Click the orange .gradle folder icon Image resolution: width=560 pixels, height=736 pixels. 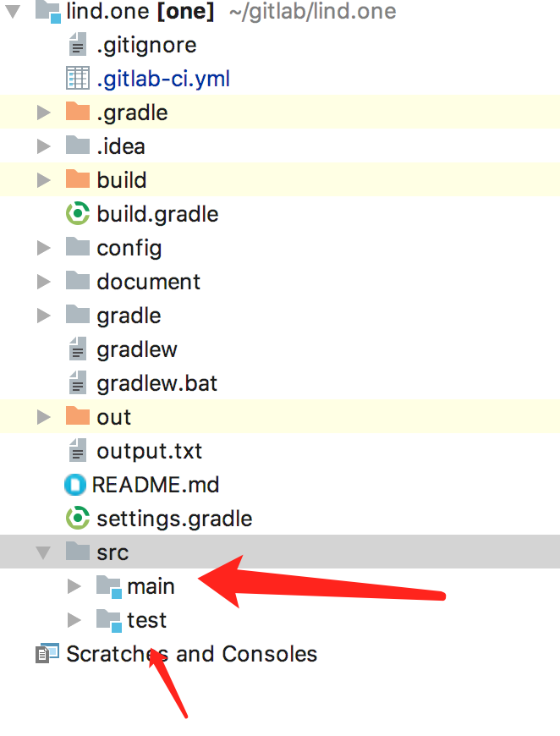tap(77, 112)
